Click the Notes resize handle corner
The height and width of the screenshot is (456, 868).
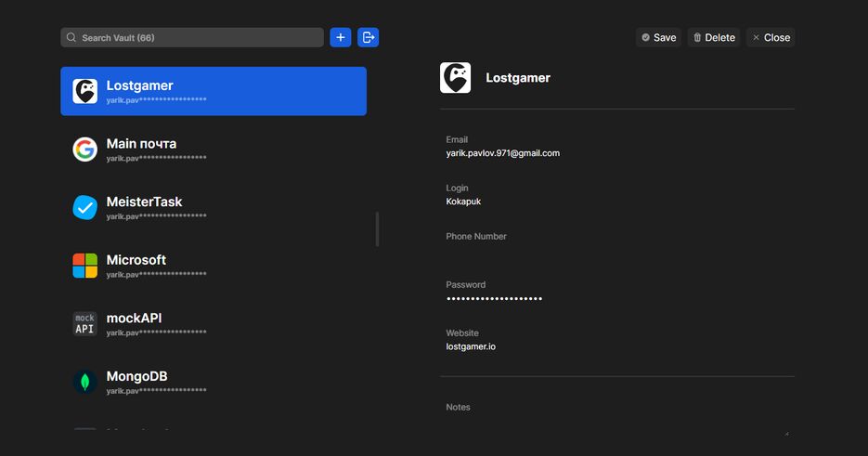pos(786,434)
